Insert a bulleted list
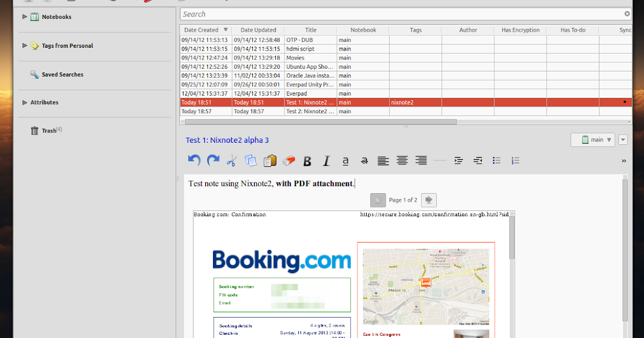Viewport: 644px width, 338px height. (x=496, y=160)
